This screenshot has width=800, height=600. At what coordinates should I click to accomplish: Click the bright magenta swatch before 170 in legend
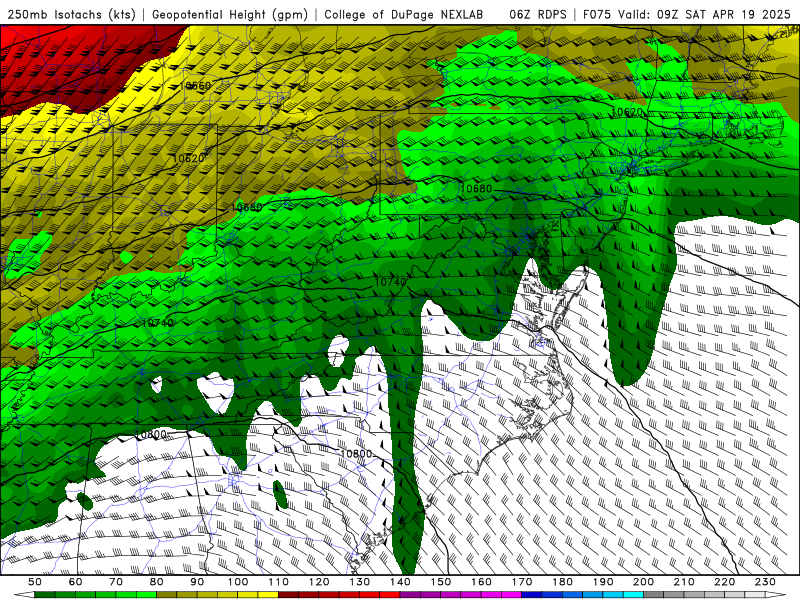pos(512,595)
